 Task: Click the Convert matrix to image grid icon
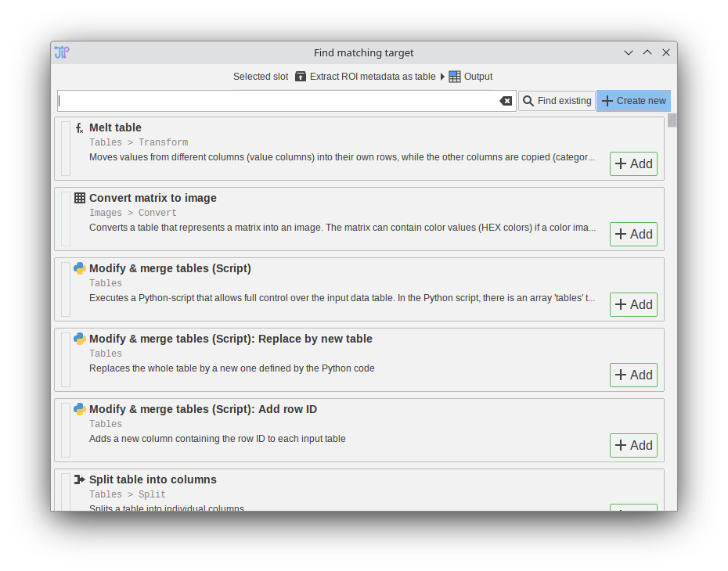(x=79, y=199)
